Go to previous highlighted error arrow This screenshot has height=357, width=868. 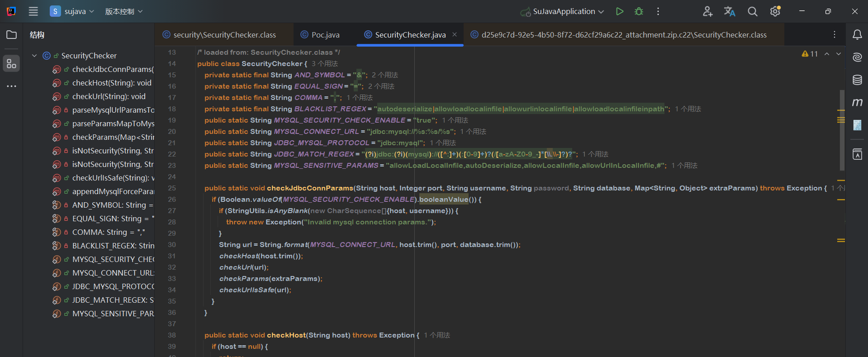pyautogui.click(x=827, y=54)
